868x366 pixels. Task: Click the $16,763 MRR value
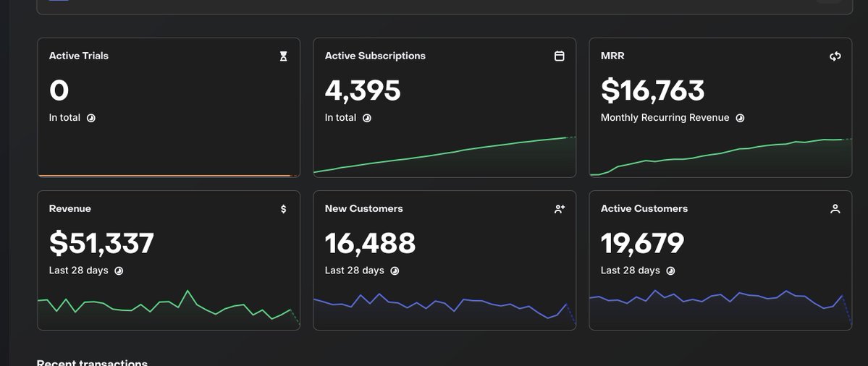pyautogui.click(x=653, y=90)
